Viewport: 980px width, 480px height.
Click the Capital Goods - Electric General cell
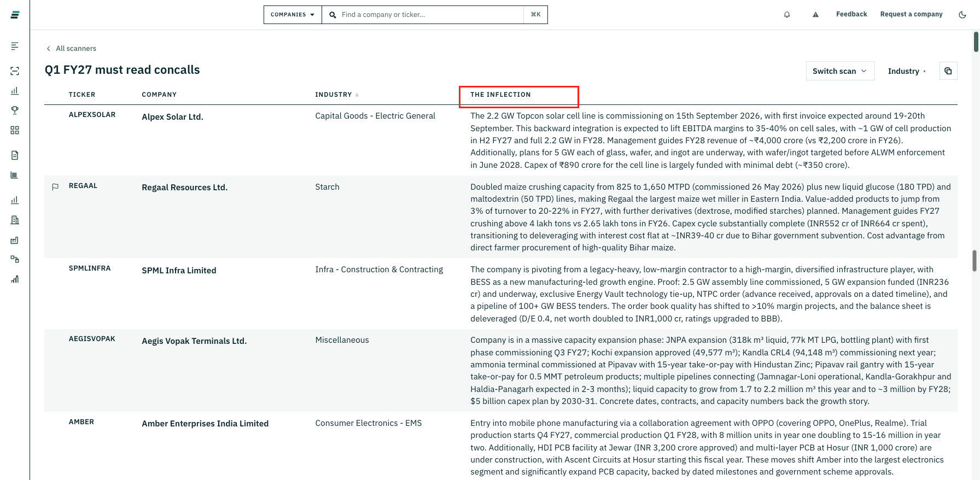click(375, 116)
